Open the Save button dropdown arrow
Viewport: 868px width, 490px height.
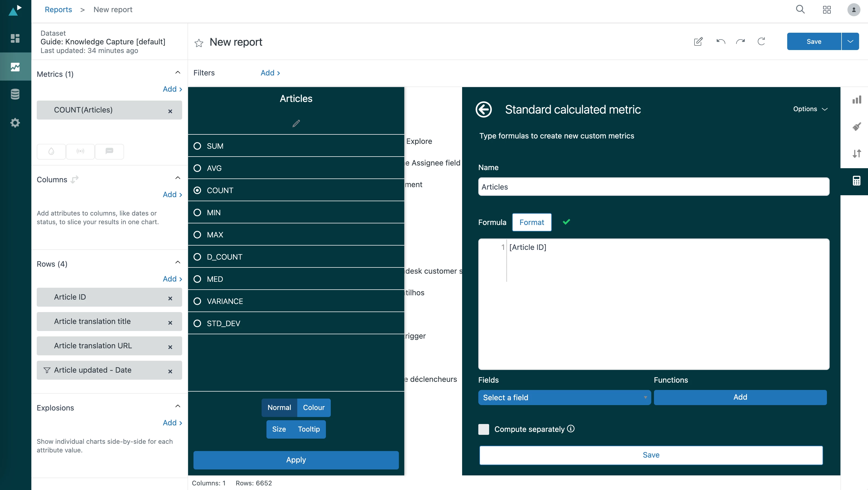point(850,41)
